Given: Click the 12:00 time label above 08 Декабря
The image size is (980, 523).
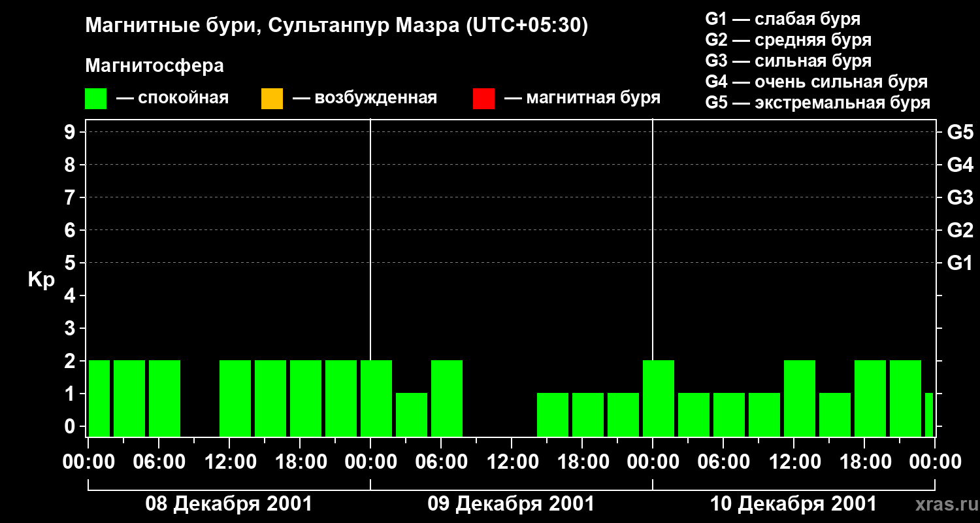Looking at the screenshot, I should pyautogui.click(x=229, y=462).
